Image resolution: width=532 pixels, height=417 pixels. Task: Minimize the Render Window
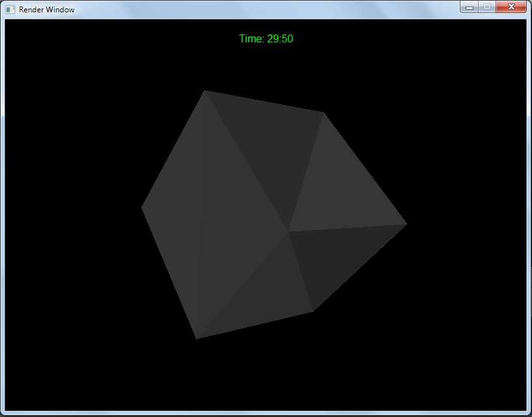(469, 7)
